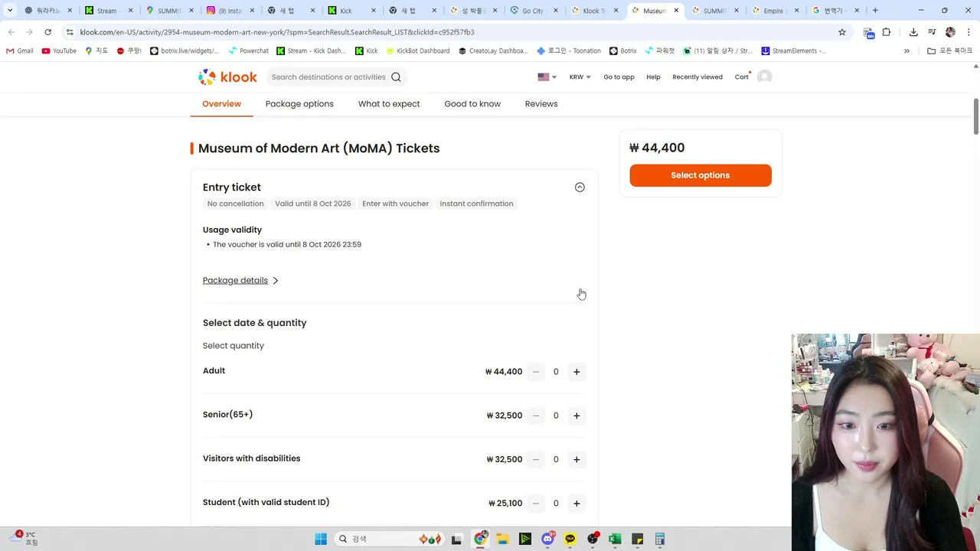Open Excel from the taskbar
The width and height of the screenshot is (980, 551).
tap(615, 539)
